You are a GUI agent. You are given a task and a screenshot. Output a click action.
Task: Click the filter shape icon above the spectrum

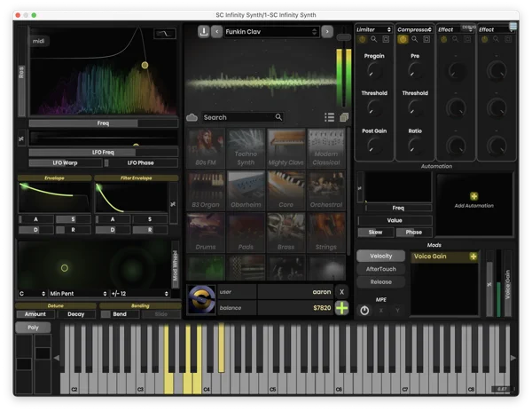[165, 34]
